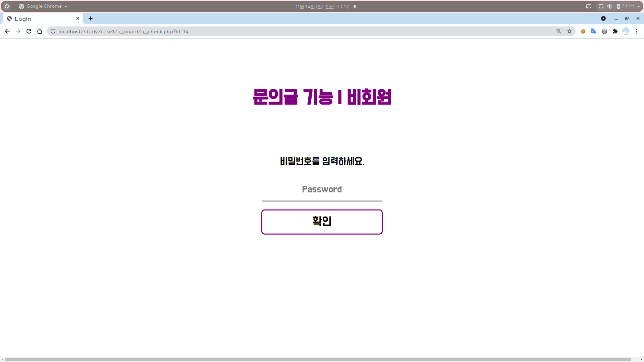The width and height of the screenshot is (644, 362).
Task: Click the 확인 confirm button
Action: coord(322,222)
